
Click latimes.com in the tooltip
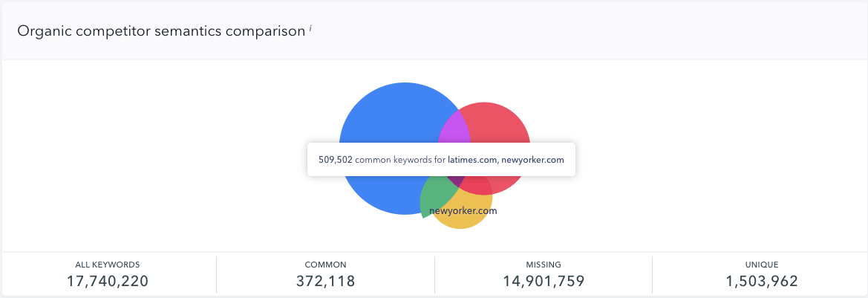point(472,160)
